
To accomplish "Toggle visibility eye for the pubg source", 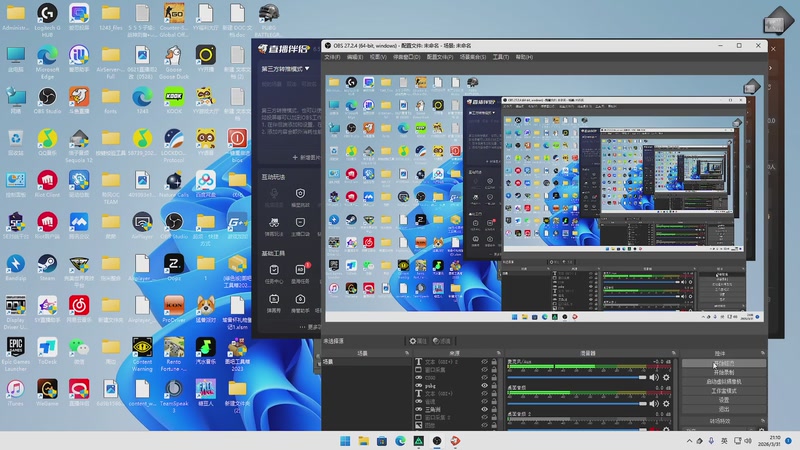I will [484, 385].
